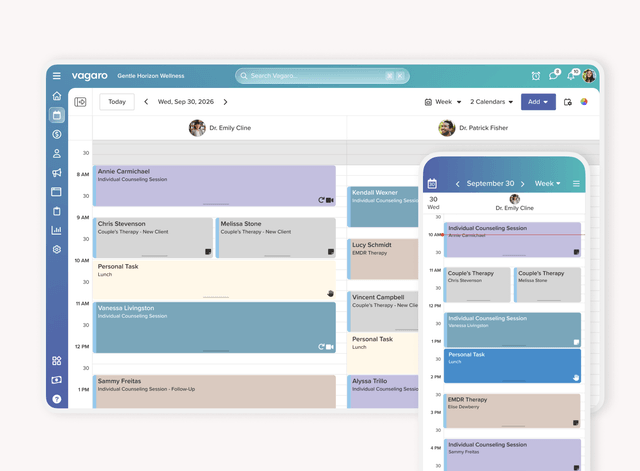Open Alyssa Trillo's appointment
Screen dimensions: 640x471
pyautogui.click(x=383, y=391)
